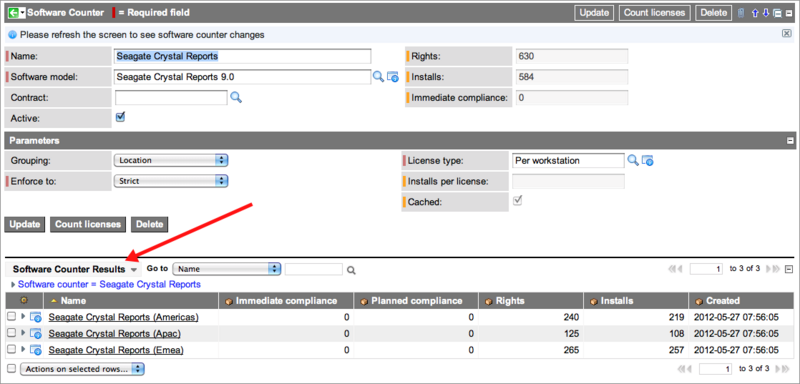Click into the Name input field
Image resolution: width=800 pixels, height=384 pixels.
tap(243, 56)
